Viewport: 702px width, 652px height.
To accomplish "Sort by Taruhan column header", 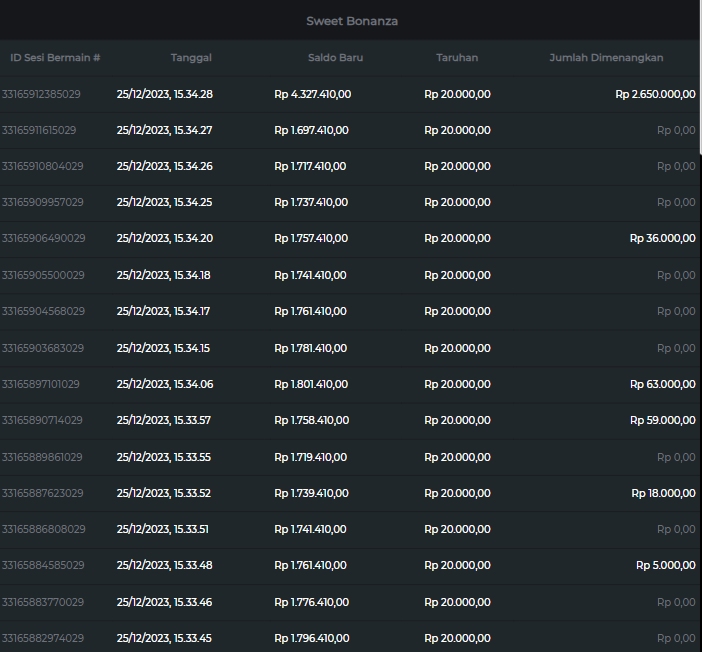I will (x=457, y=58).
